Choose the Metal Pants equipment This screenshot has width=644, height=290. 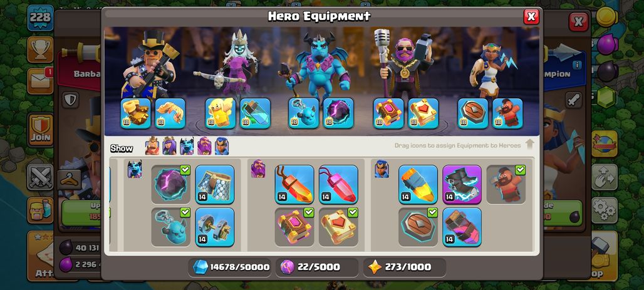[x=214, y=184]
